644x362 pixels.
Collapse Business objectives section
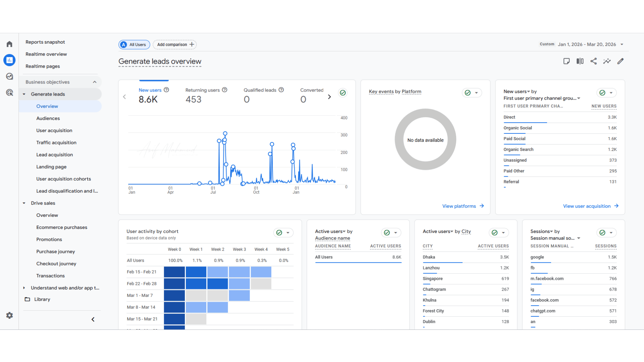click(95, 82)
